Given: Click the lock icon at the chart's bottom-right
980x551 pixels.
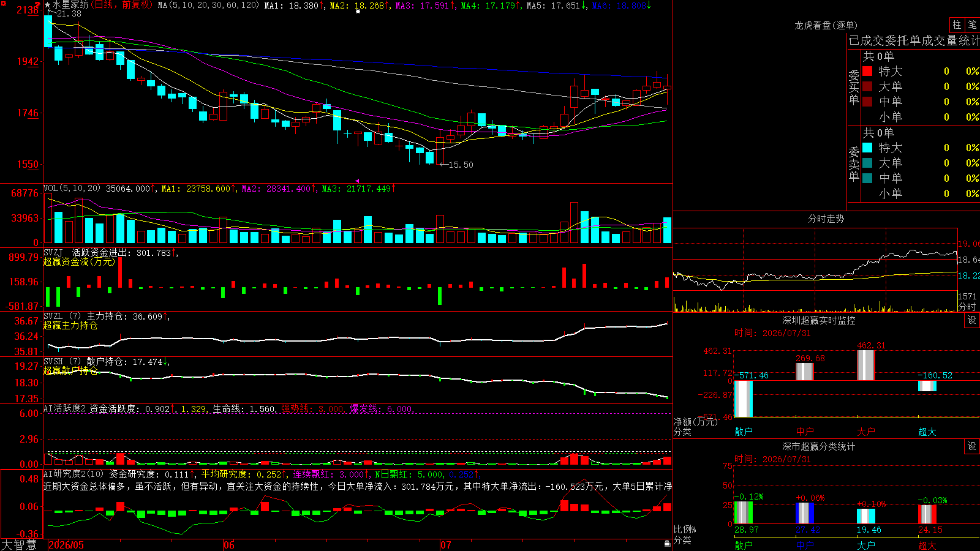Looking at the screenshot, I should click(667, 543).
